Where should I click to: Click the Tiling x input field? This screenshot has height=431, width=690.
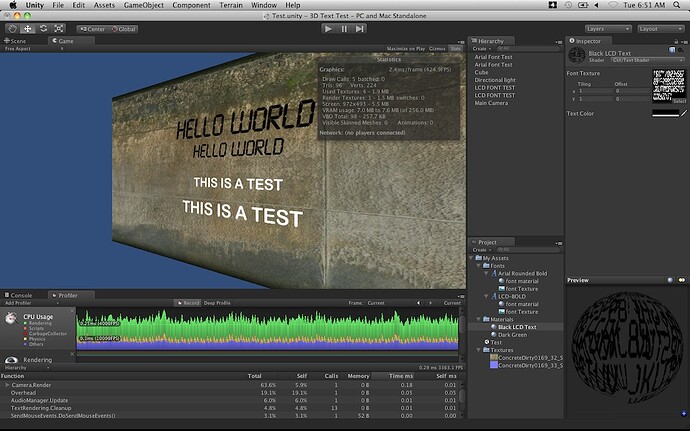click(595, 91)
